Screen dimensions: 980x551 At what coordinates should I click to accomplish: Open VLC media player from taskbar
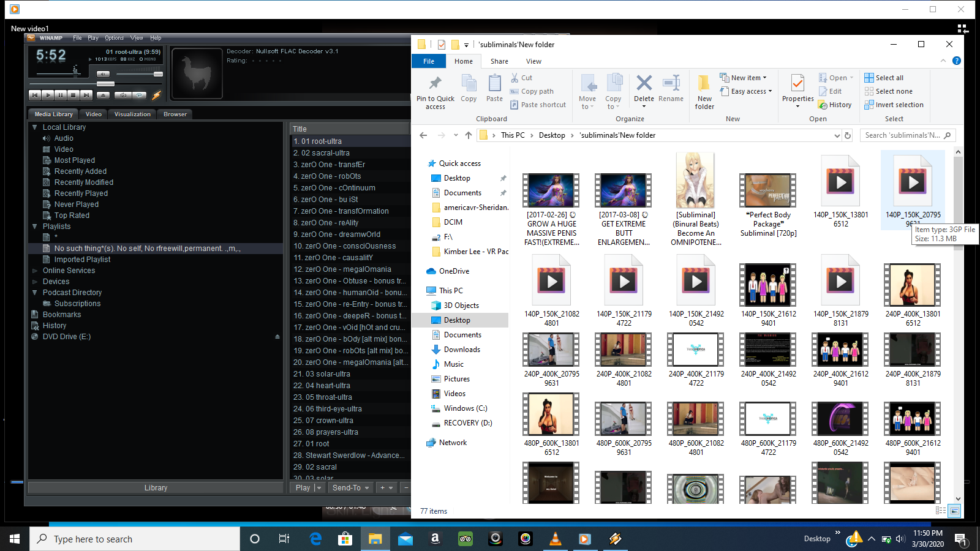[556, 539]
